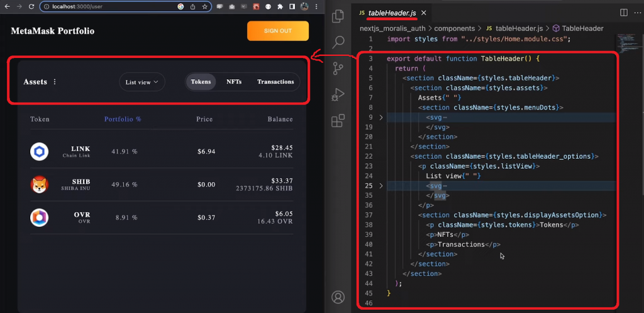Click components breadcrumb
Viewport: 644px width, 313px height.
(x=454, y=28)
